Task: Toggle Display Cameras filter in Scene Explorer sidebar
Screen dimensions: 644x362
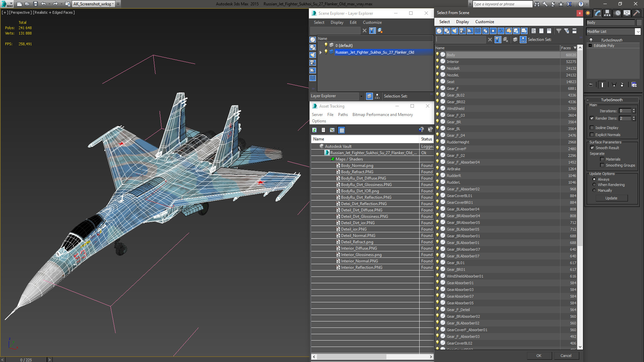Action: (313, 63)
